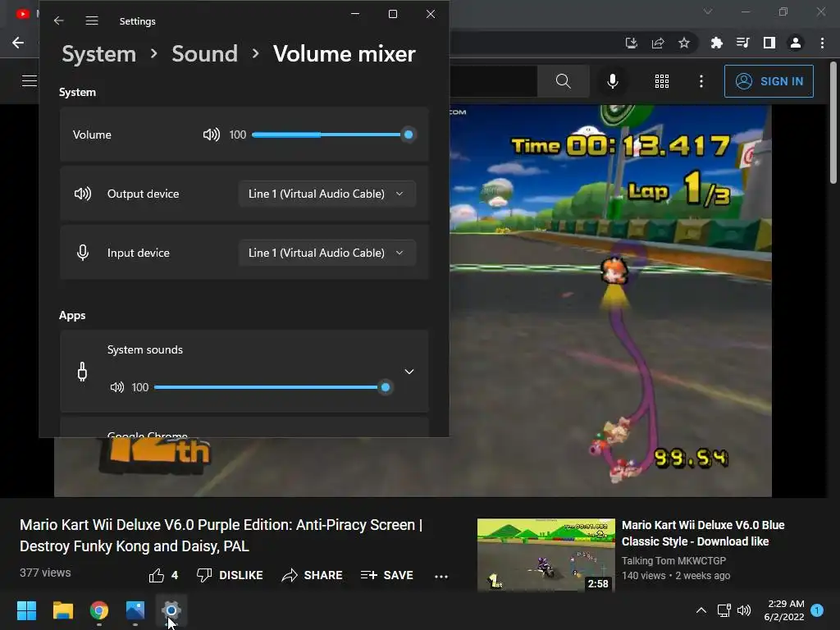The height and width of the screenshot is (630, 840).
Task: Open more video actions ellipsis
Action: coord(441,576)
